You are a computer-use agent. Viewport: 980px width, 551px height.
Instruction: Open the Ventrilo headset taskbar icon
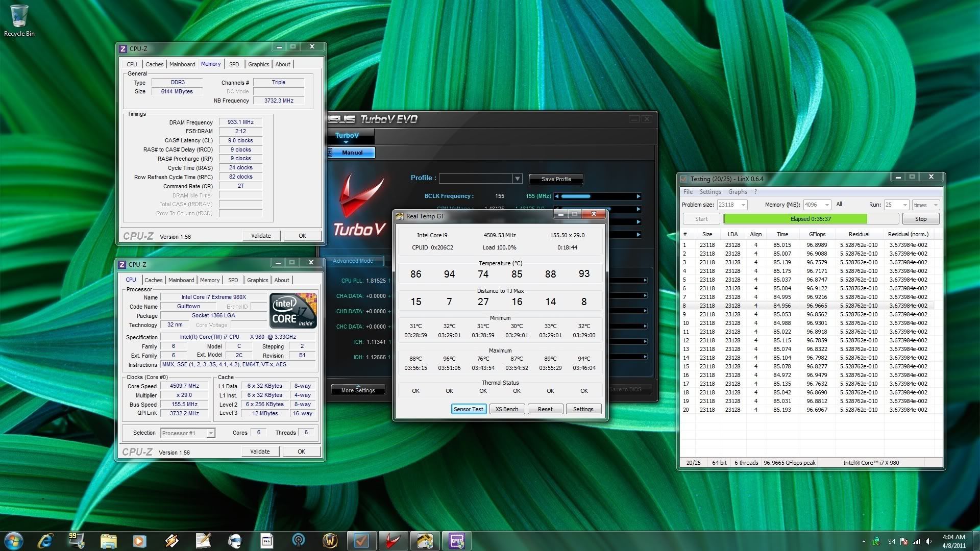[x=235, y=541]
